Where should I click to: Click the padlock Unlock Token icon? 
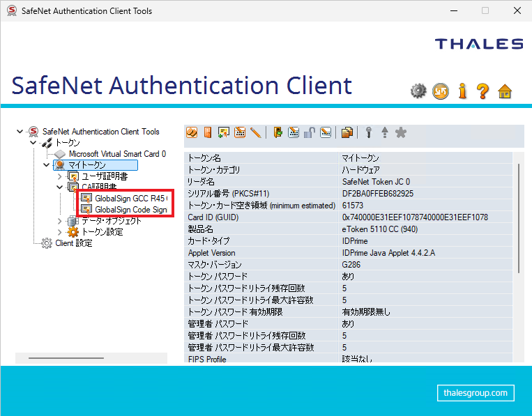pos(309,132)
